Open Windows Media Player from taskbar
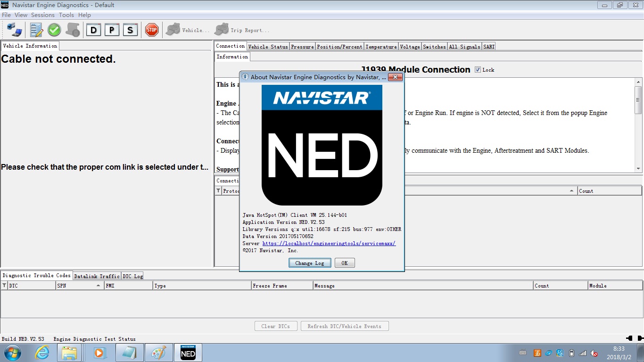This screenshot has width=644, height=362. point(99,353)
